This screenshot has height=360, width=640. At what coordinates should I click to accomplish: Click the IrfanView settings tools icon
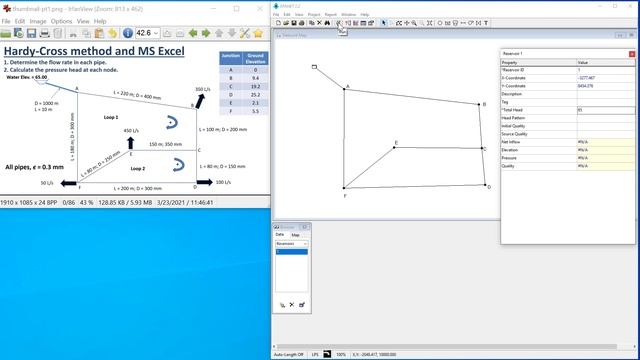pos(245,33)
